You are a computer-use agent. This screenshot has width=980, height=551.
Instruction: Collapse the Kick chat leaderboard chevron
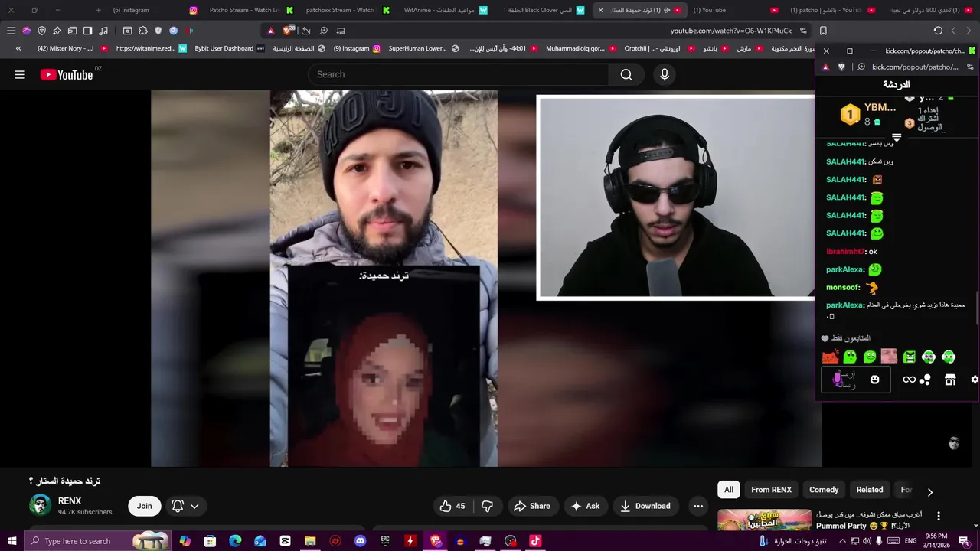[x=897, y=138]
